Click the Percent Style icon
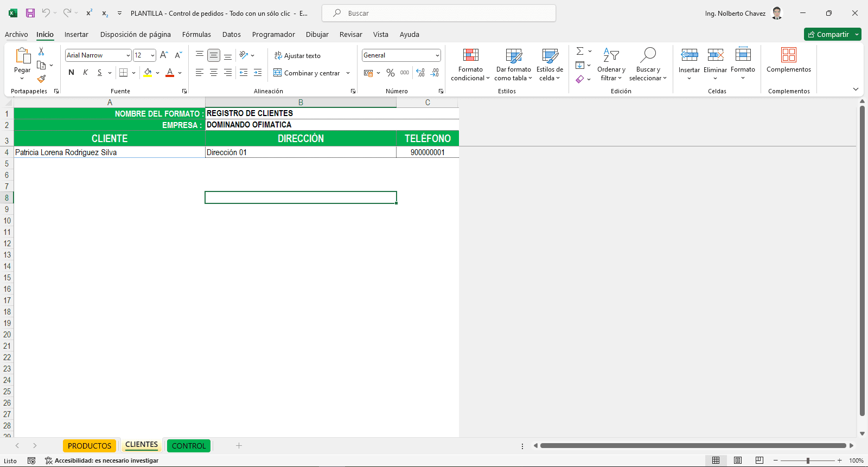Screen dimensions: 868x467 [x=390, y=73]
